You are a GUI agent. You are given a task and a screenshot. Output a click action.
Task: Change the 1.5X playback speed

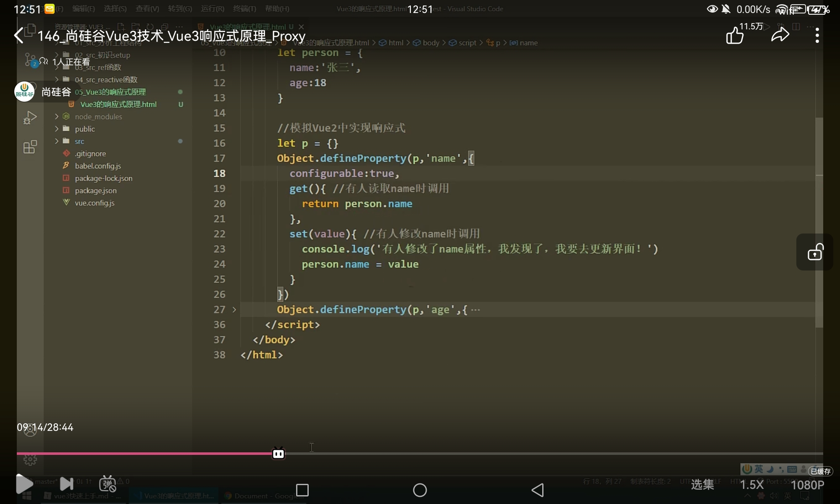click(x=751, y=485)
